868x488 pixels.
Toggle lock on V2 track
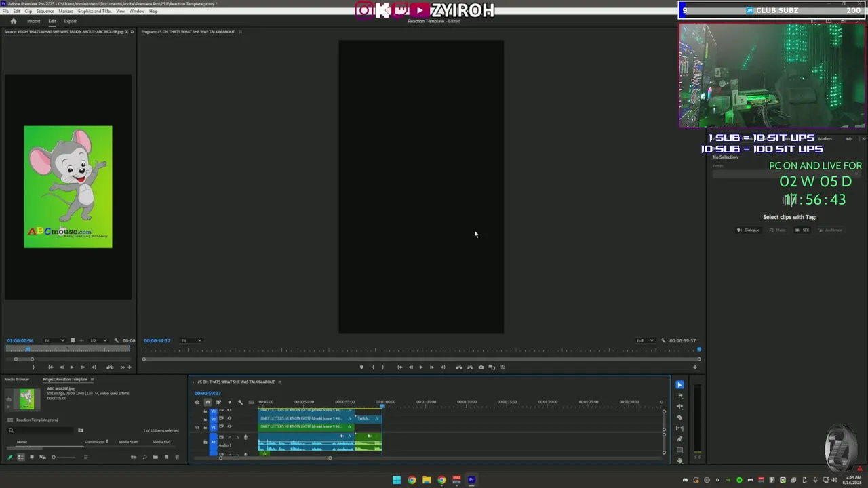click(205, 418)
